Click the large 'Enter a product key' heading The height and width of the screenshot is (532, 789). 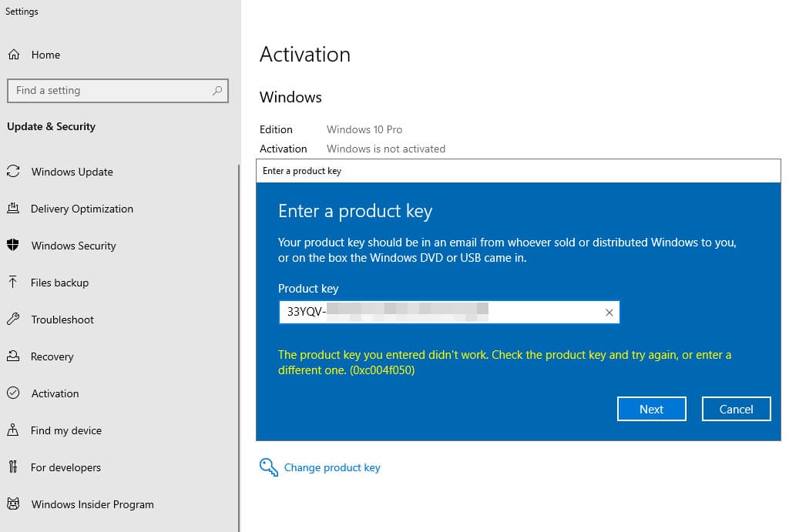pyautogui.click(x=355, y=211)
